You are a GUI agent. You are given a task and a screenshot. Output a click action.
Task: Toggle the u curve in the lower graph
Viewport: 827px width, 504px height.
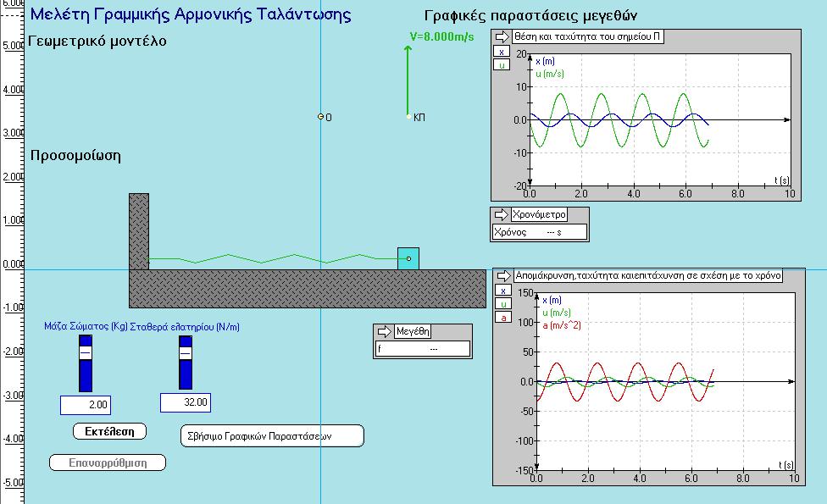[x=503, y=303]
